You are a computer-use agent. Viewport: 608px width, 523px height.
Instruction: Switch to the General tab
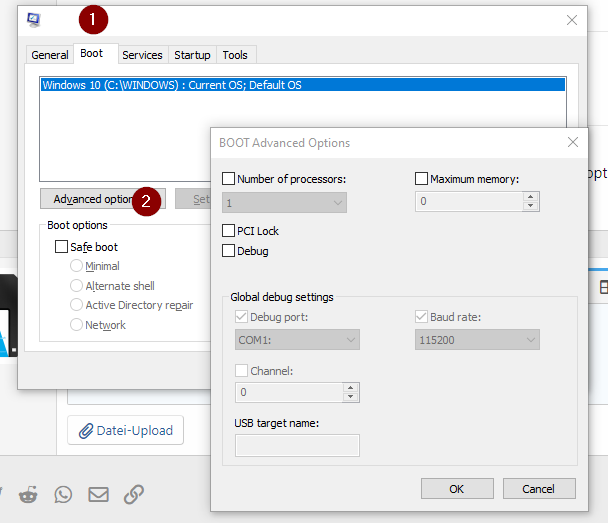50,55
